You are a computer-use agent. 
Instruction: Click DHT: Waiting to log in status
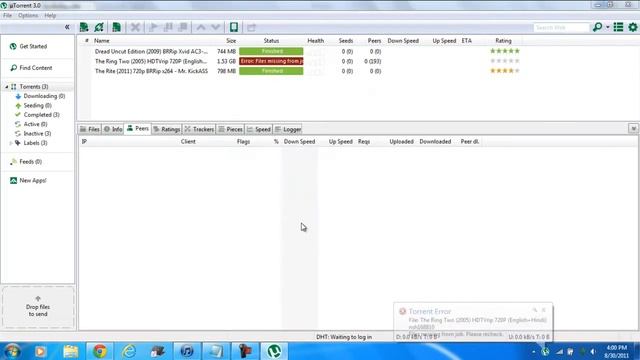pos(344,337)
